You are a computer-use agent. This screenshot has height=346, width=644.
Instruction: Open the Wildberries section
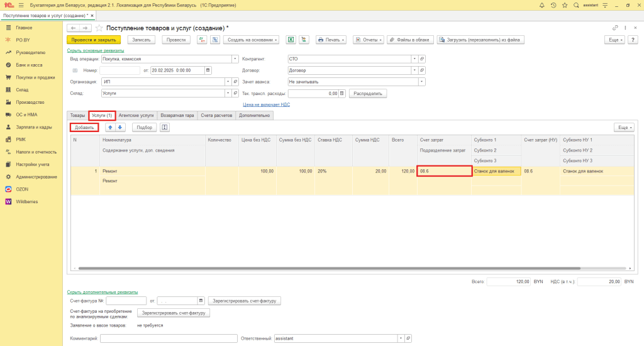pos(26,202)
